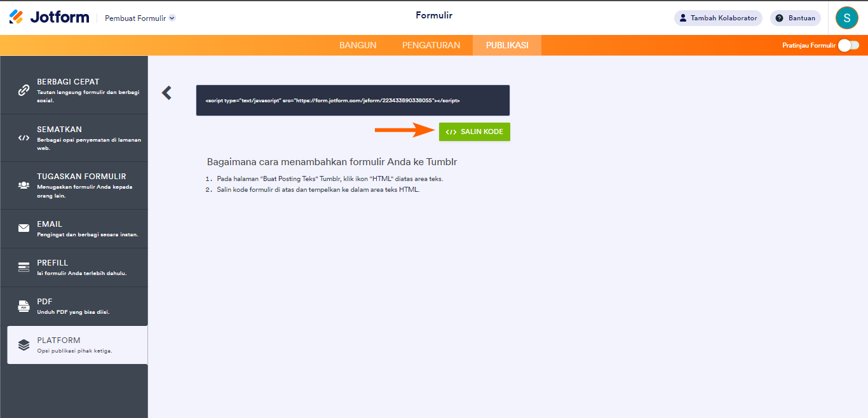Click the Tumblr instructions heading
868x418 pixels.
click(x=332, y=162)
